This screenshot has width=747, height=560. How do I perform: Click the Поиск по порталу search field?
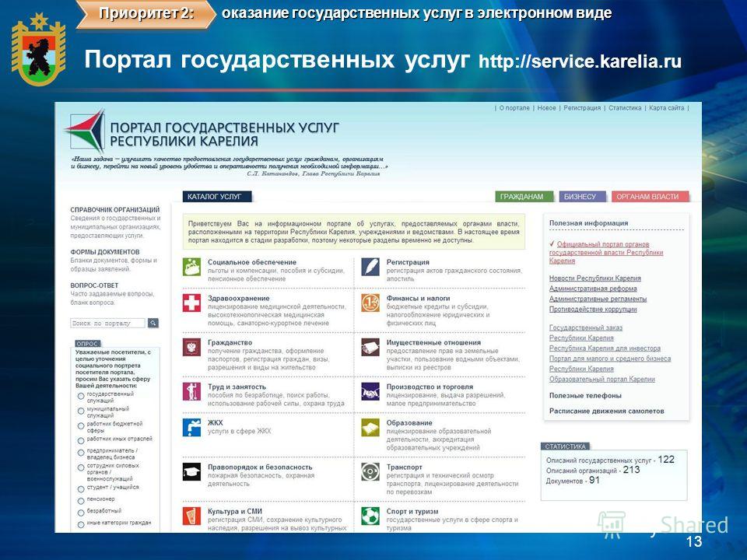click(x=107, y=323)
